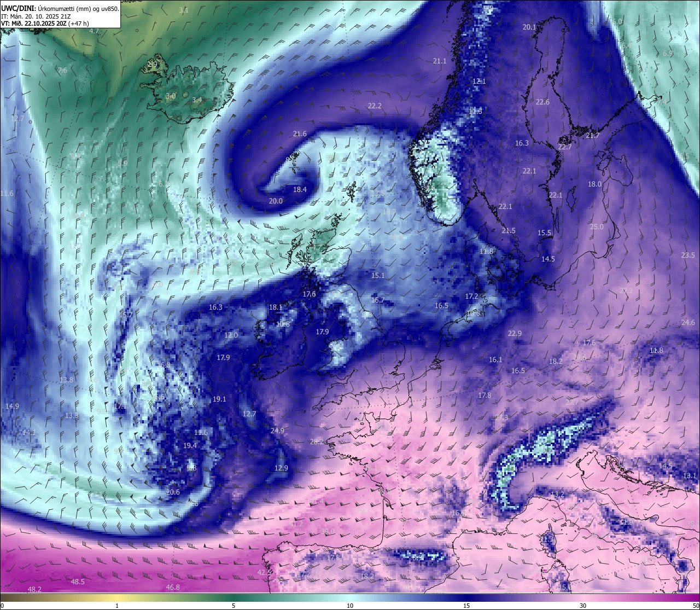Click the value 2.9 over northwest Iceland
700x610 pixels.
pyautogui.click(x=153, y=65)
